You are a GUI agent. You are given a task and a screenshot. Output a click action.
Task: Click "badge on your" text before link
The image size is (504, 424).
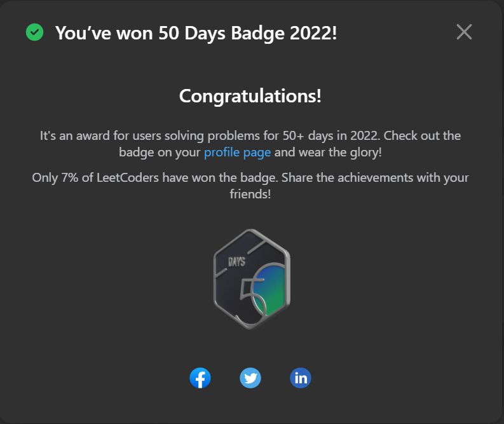pos(160,152)
